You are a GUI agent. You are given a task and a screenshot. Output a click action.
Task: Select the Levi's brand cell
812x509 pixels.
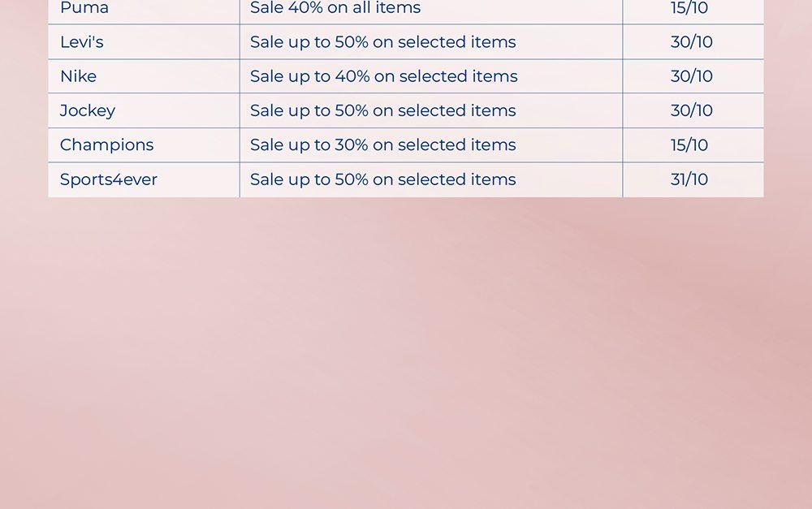tap(82, 42)
